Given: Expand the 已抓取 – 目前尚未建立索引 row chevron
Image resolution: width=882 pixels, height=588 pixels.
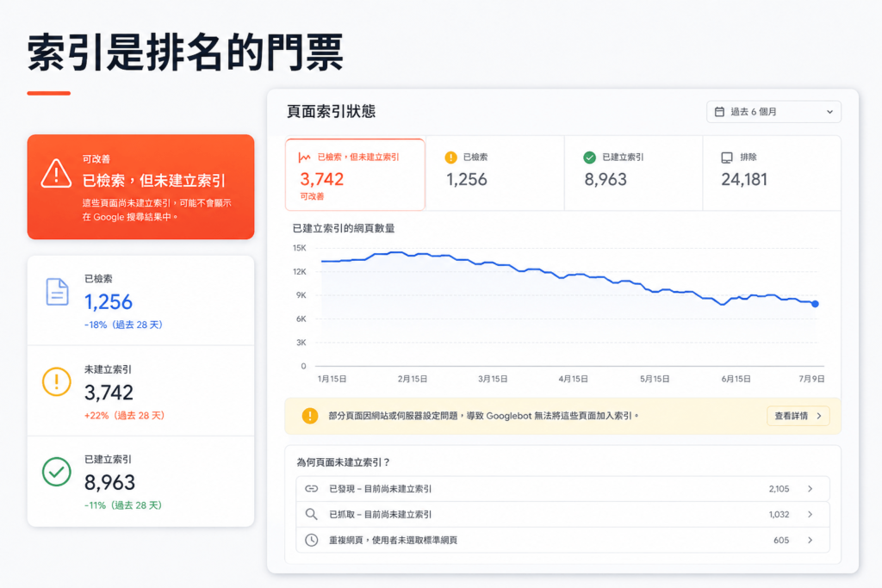Looking at the screenshot, I should click(810, 514).
